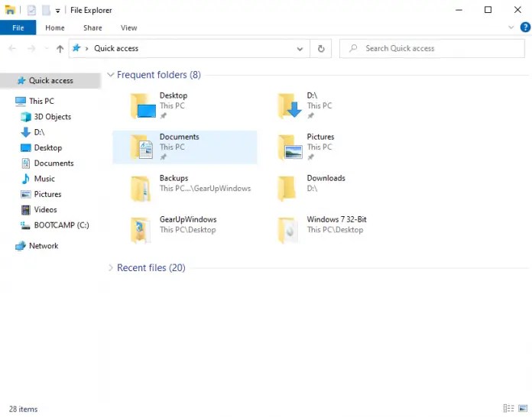Open the D:\ drive in the sidebar

(33, 132)
